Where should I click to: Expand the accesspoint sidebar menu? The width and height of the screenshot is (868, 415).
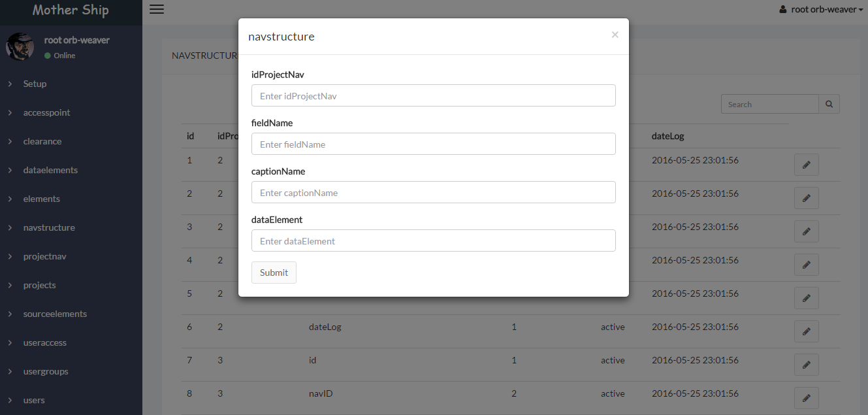pos(46,112)
